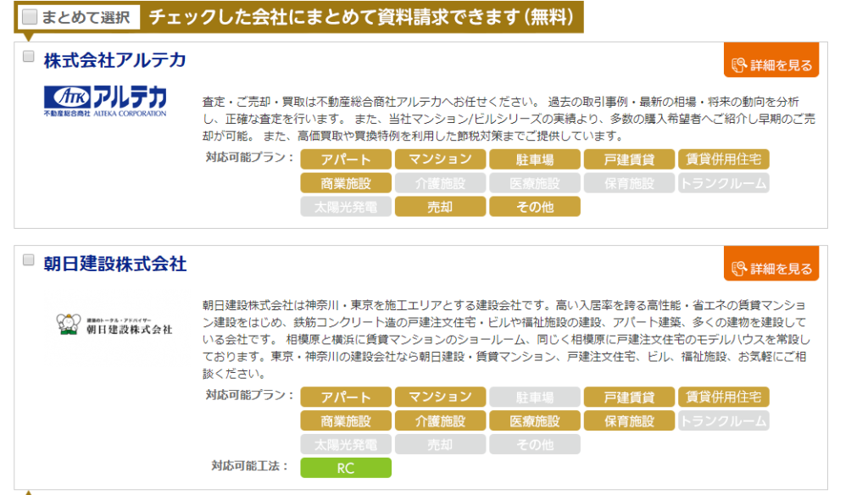Tick the checkbox beside 株式会社アルテカ
This screenshot has height=495, width=868.
(28, 57)
